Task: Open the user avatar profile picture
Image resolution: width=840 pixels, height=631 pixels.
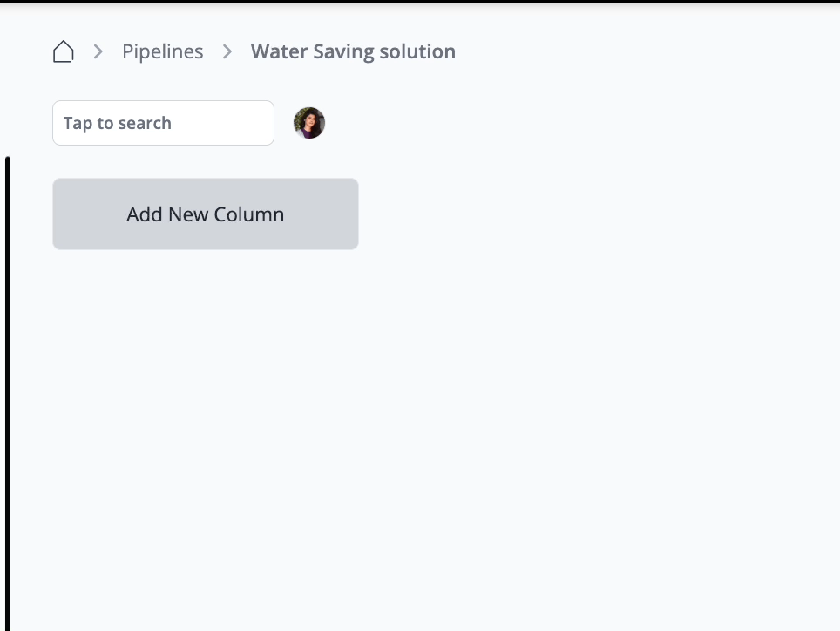Action: pyautogui.click(x=309, y=123)
